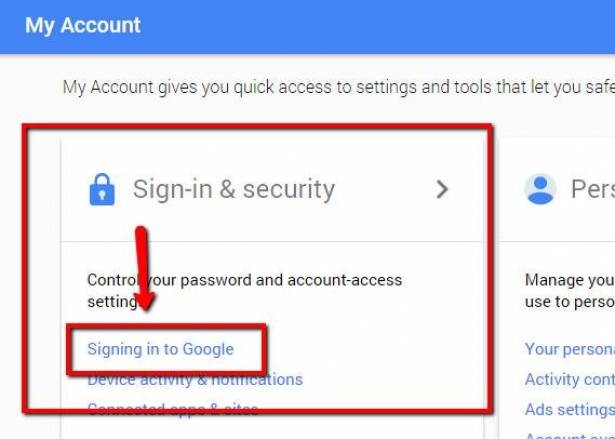Go to Ads settings
This screenshot has height=439, width=615.
coord(570,409)
